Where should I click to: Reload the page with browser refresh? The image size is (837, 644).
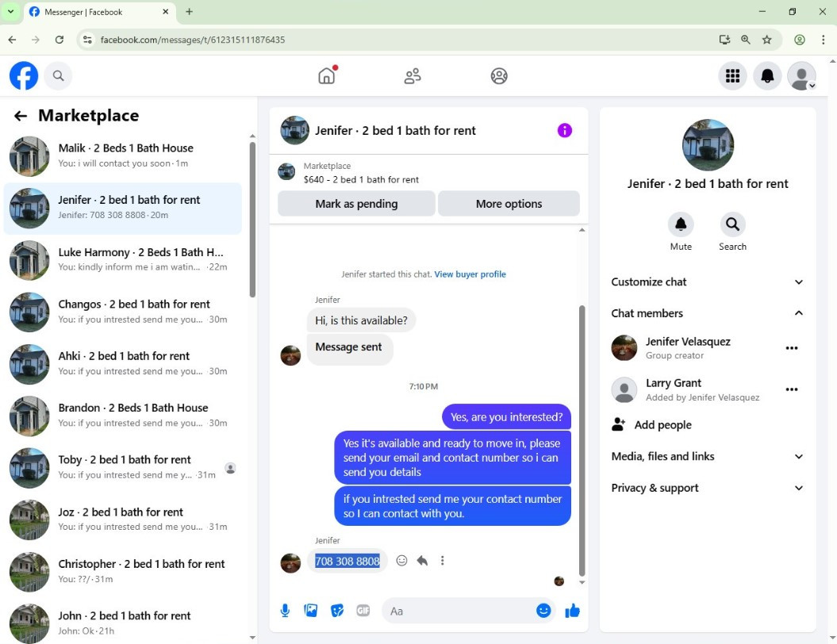tap(60, 40)
